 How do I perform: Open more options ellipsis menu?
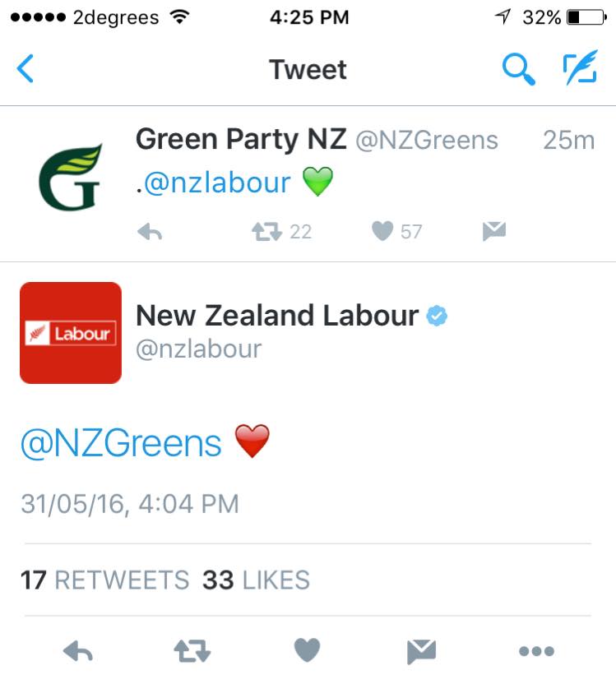click(536, 651)
